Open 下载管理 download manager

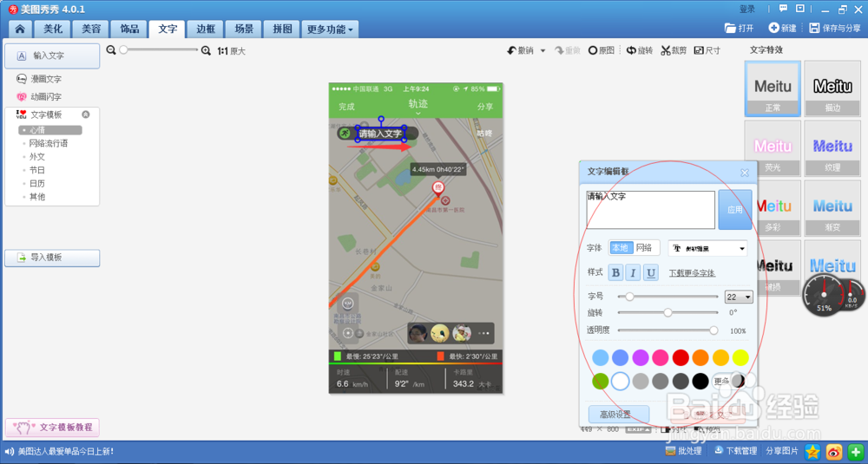tap(735, 451)
